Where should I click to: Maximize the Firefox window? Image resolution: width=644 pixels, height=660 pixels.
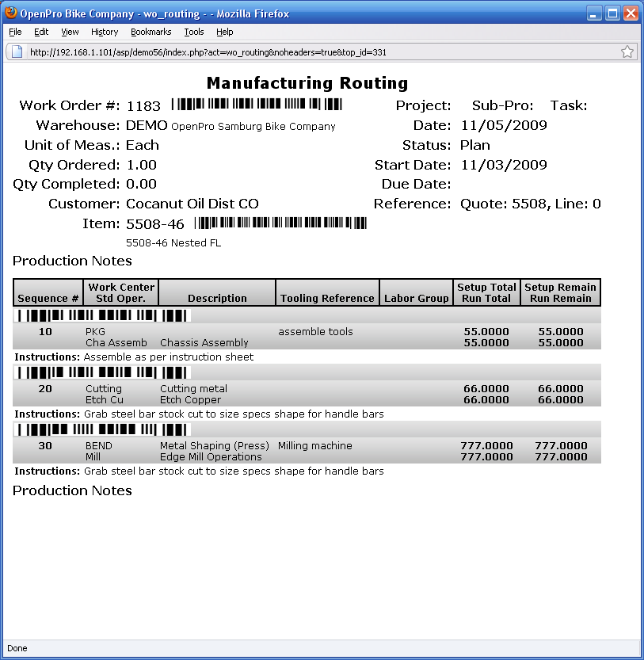coord(612,13)
